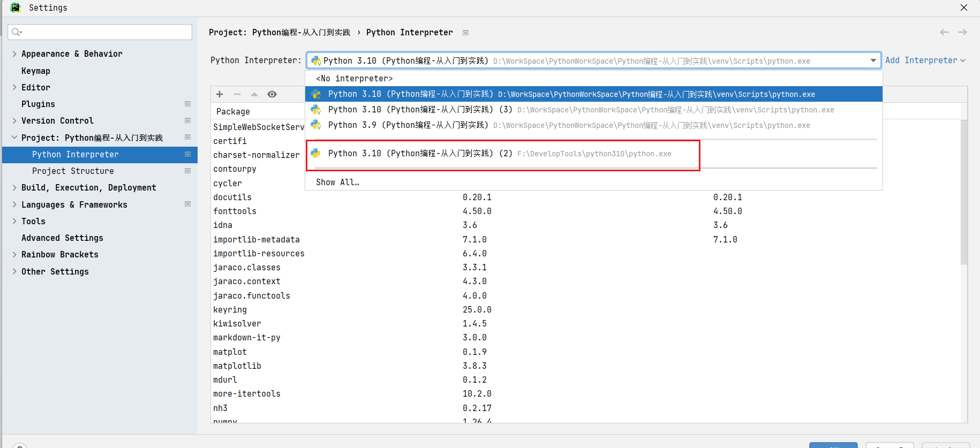The height and width of the screenshot is (448, 980).
Task: Click the Python icon of the 3.9 interpreter
Action: pos(316,125)
